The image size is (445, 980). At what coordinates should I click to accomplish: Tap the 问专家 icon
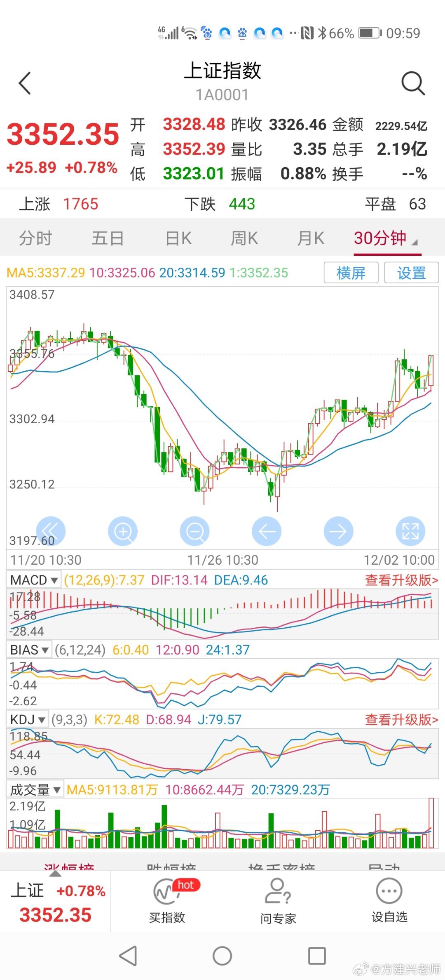278,900
